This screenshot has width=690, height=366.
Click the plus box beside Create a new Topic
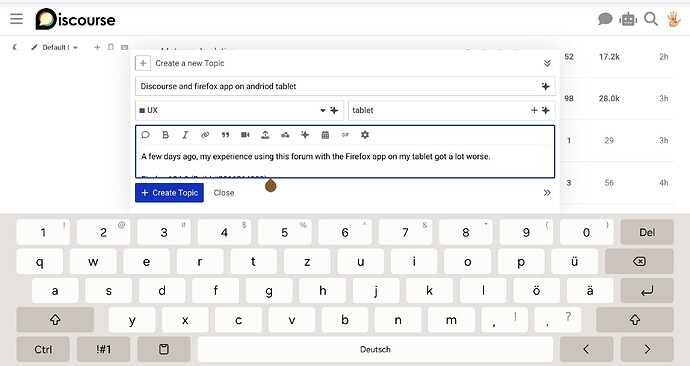pos(143,63)
